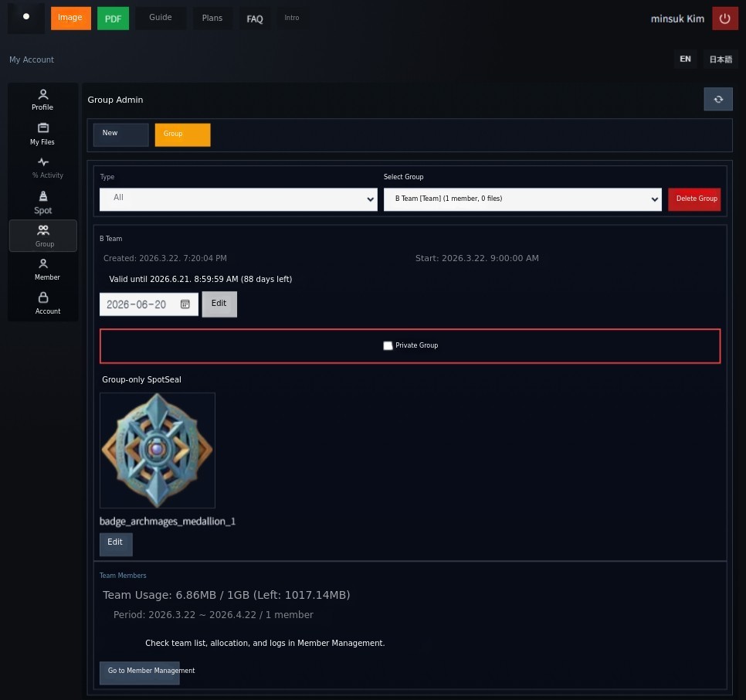Switch to the New tab
This screenshot has height=700, width=746.
[120, 134]
